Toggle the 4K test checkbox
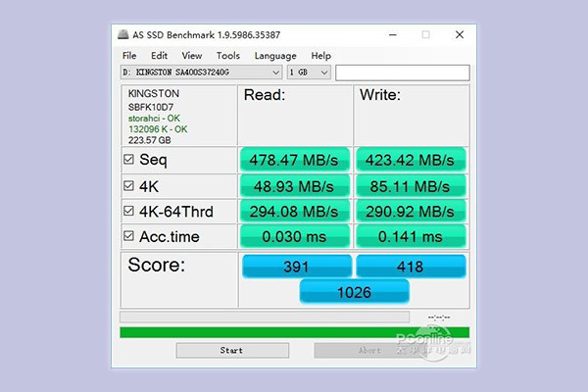 pyautogui.click(x=128, y=185)
